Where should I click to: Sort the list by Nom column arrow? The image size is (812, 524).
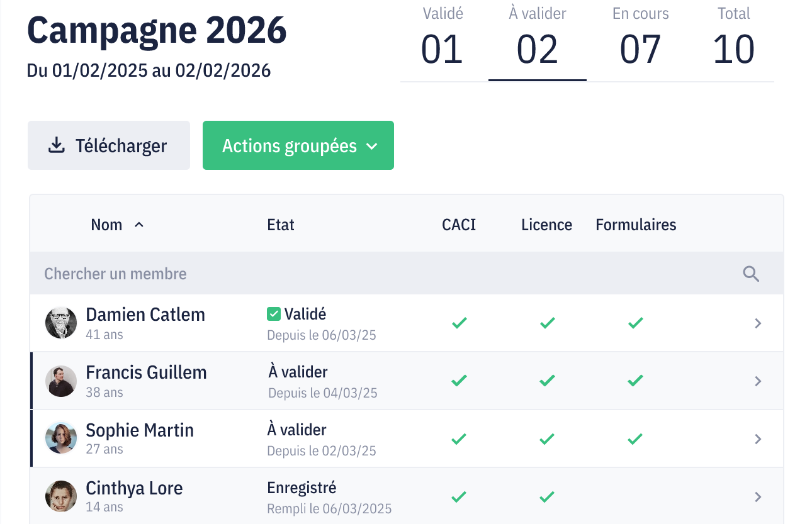coord(139,225)
